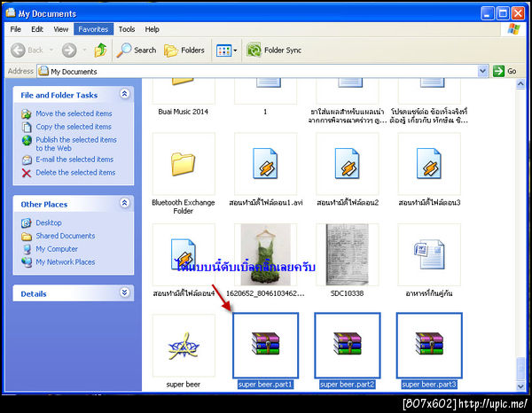The image size is (532, 413).
Task: Open Shared Documents link
Action: (66, 236)
